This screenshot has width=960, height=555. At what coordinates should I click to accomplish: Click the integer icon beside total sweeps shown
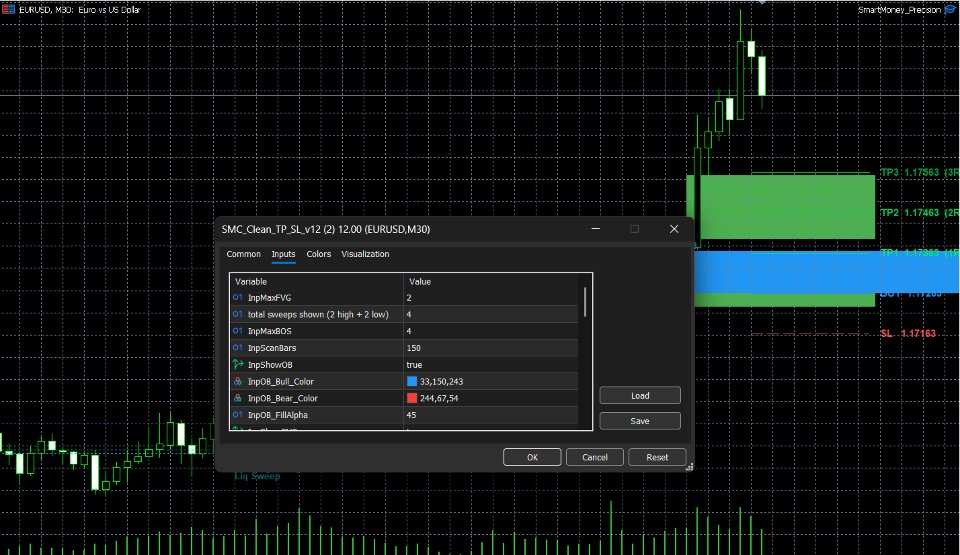pos(238,314)
